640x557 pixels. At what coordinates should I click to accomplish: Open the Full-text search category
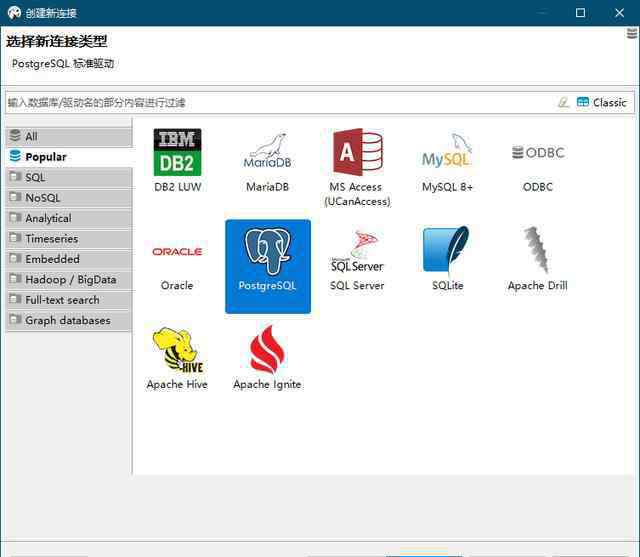coord(69,300)
